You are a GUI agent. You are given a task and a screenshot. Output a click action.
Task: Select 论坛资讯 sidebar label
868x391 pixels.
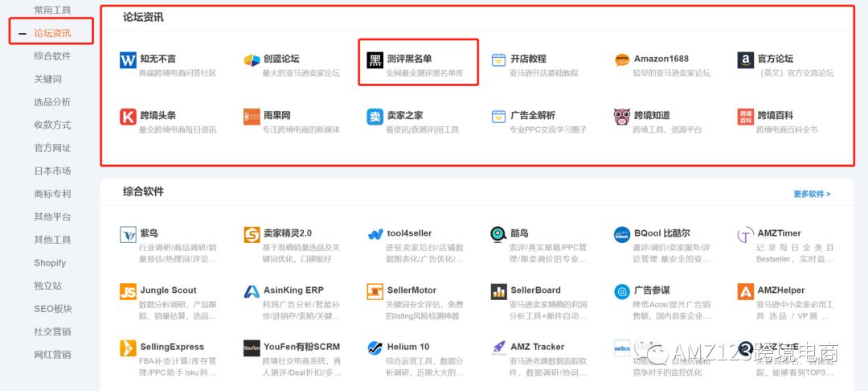(52, 33)
